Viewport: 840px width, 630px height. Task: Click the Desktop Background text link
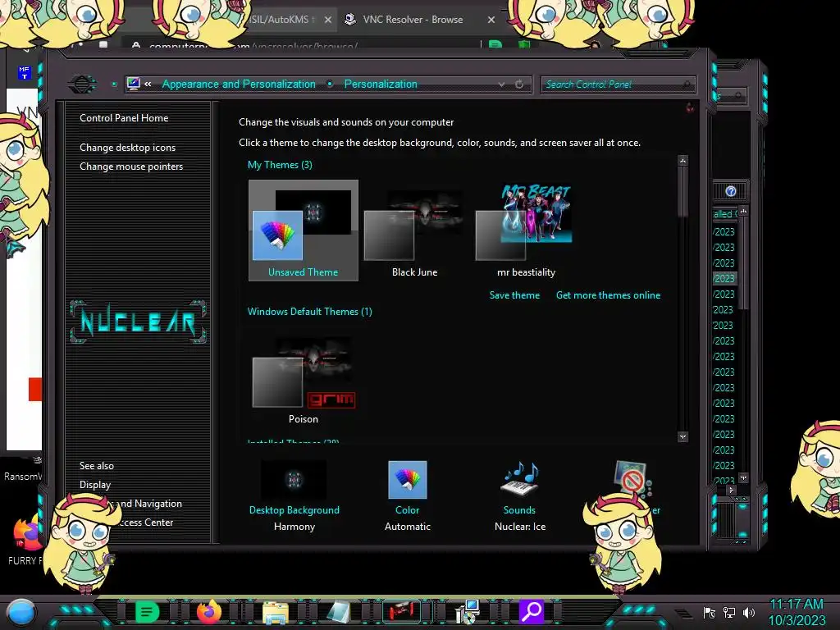(294, 510)
